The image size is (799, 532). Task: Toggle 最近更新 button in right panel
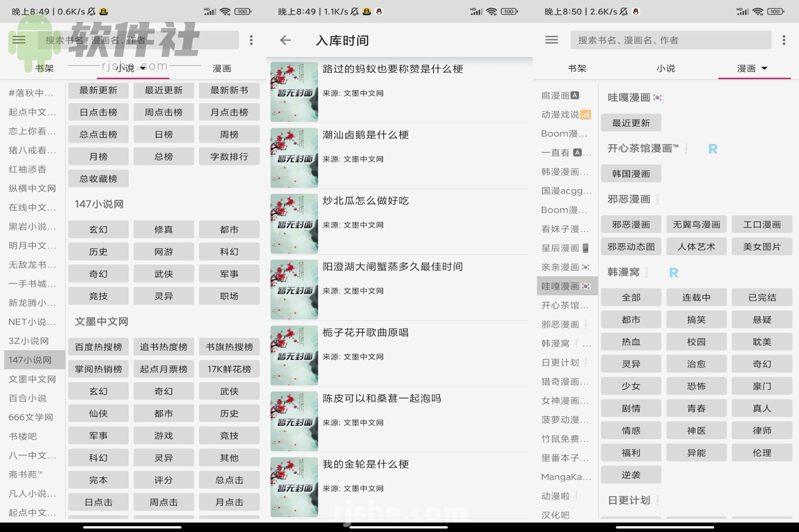coord(630,122)
